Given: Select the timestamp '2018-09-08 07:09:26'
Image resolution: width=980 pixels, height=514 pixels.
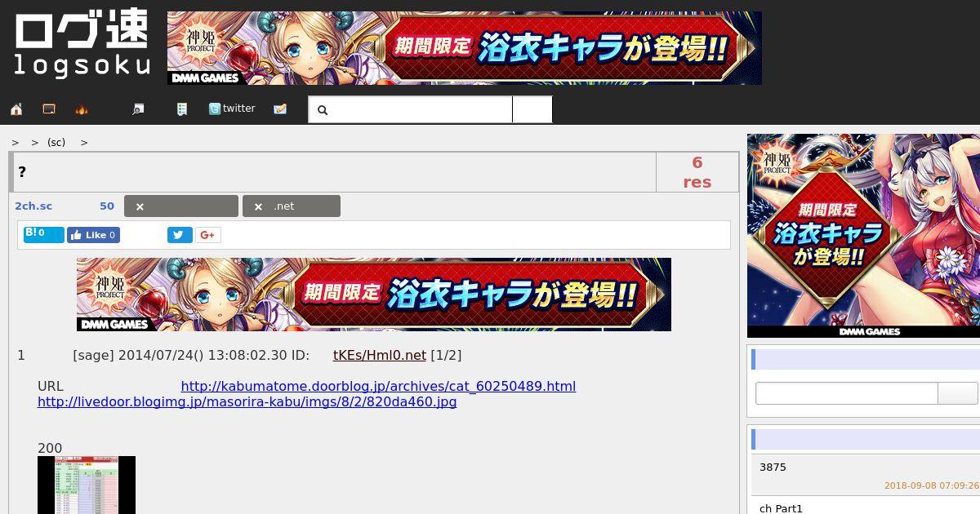Looking at the screenshot, I should [x=931, y=485].
